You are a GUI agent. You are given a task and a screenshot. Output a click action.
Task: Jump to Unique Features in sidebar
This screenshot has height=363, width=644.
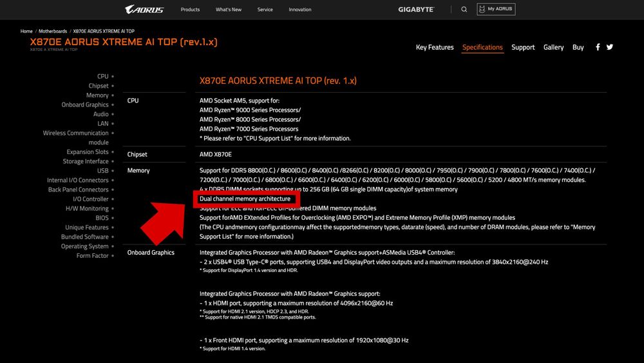87,228
